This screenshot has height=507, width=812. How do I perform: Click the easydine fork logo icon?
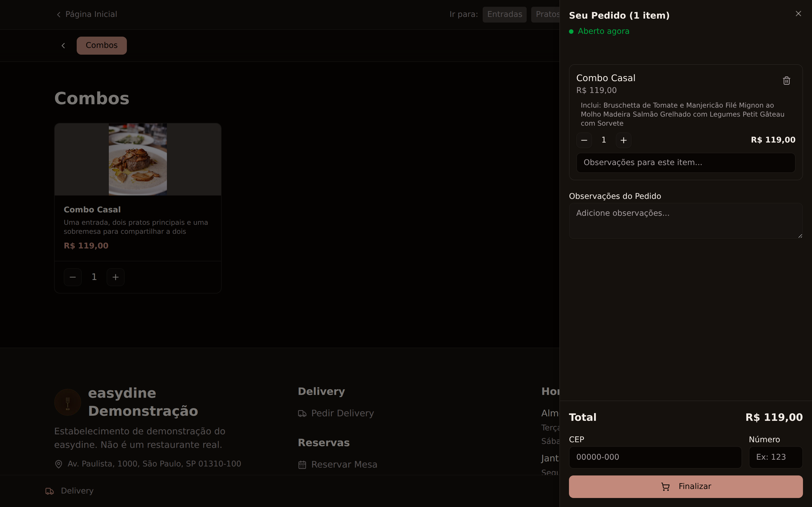point(68,402)
